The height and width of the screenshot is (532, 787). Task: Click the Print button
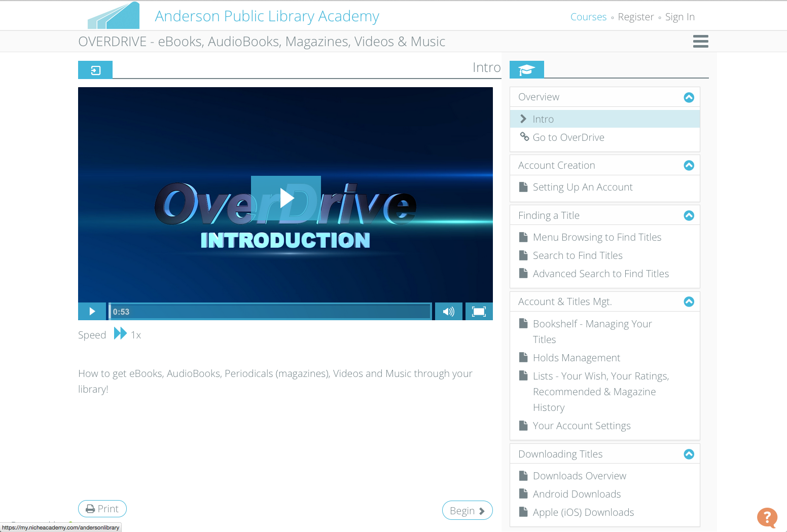tap(102, 509)
